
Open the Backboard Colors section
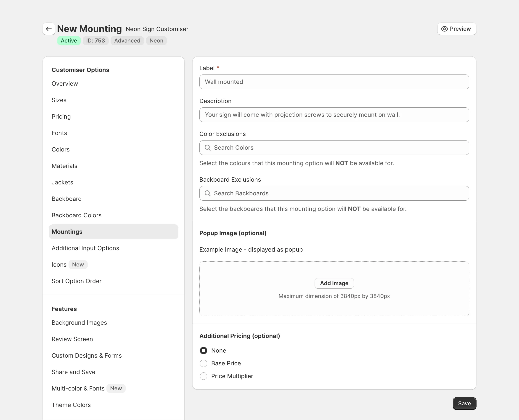click(x=77, y=215)
